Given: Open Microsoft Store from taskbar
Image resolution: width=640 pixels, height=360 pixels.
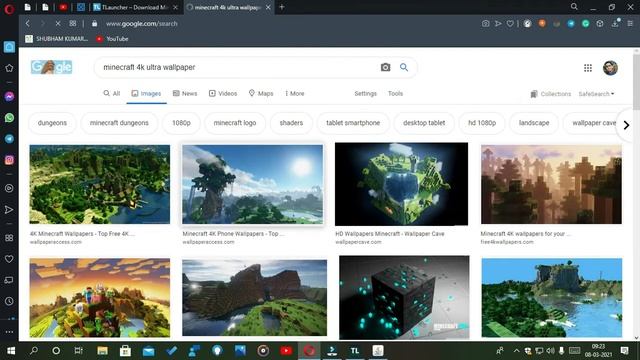Looking at the screenshot, I should coord(125,351).
